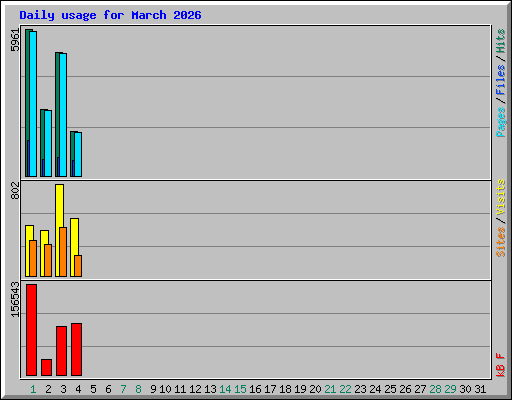Click the 156543 axis maximum label

point(15,299)
